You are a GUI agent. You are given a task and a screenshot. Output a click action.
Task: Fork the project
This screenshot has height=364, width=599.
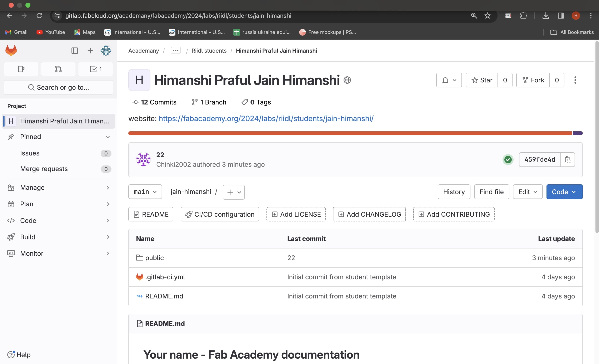point(533,80)
